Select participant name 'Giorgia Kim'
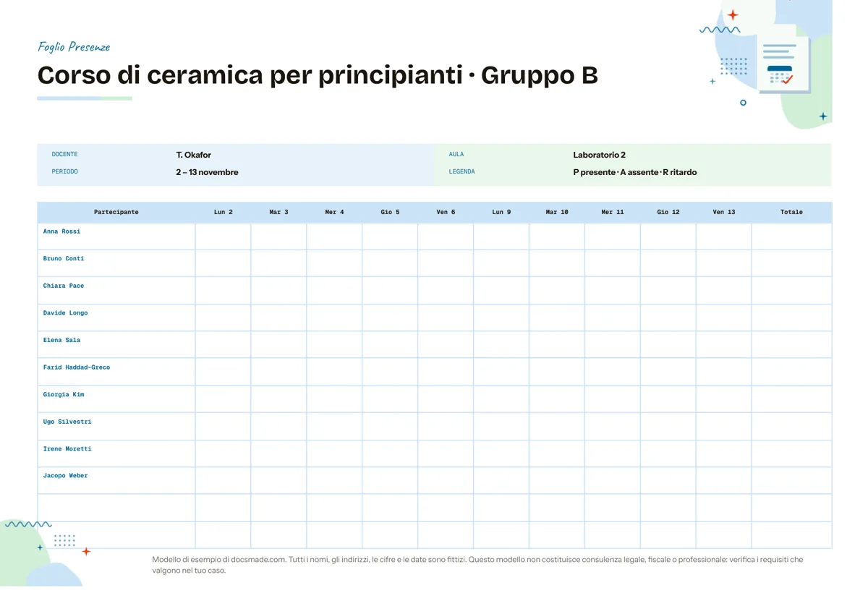This screenshot has height=614, width=868. coord(64,395)
